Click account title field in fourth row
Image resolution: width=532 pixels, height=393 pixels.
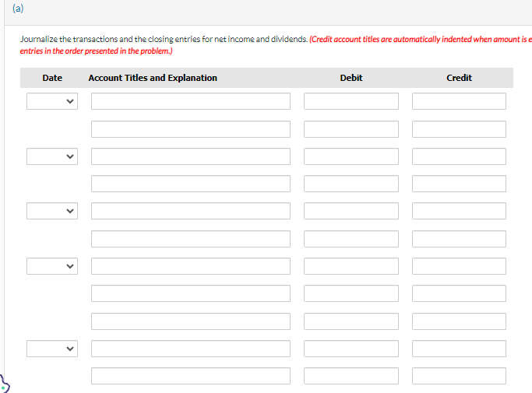[191, 184]
